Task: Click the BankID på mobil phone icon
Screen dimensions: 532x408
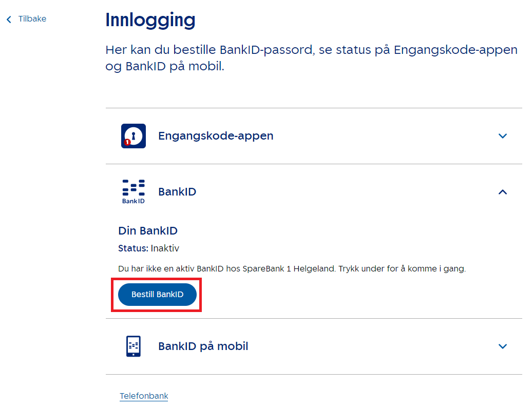Action: click(134, 346)
